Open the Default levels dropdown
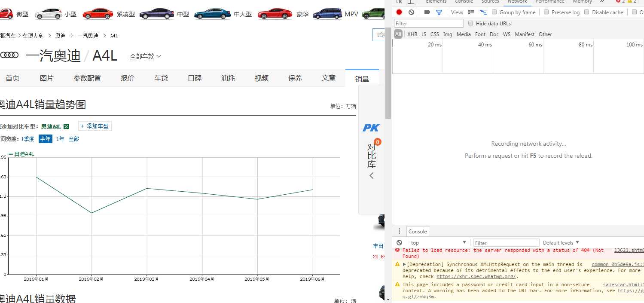This screenshot has width=644, height=303. 561,243
